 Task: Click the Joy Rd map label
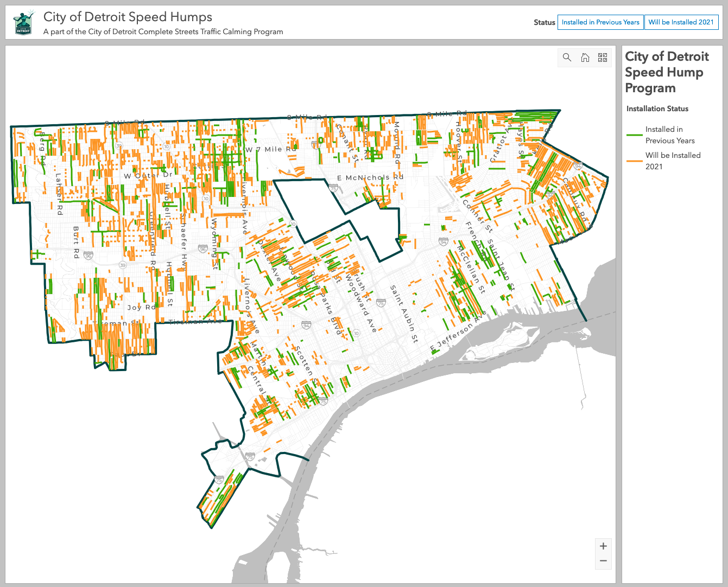(142, 307)
